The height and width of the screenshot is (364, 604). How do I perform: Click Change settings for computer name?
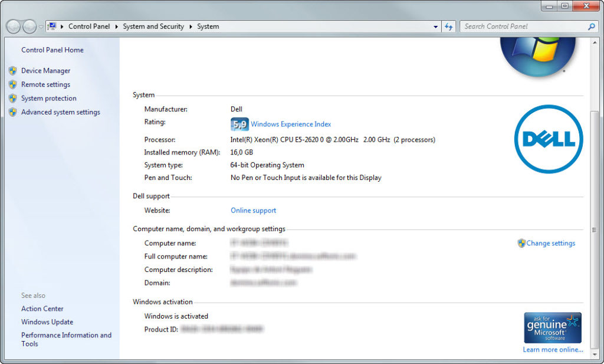pos(550,243)
